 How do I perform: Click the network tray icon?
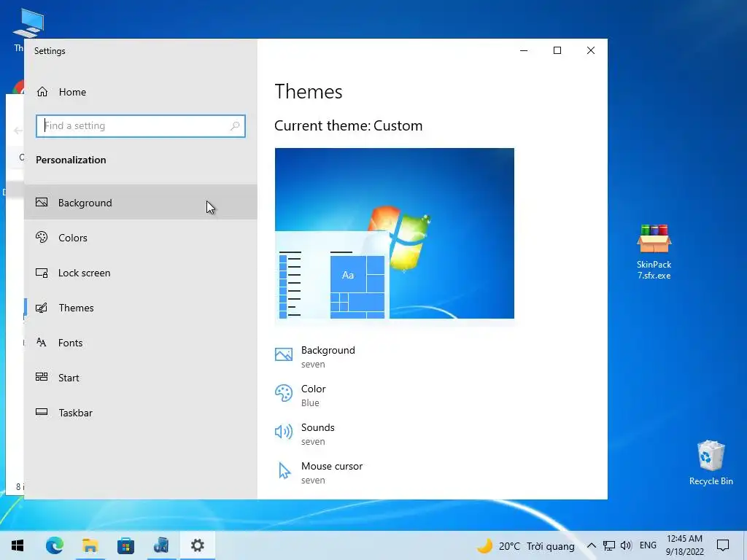point(609,545)
